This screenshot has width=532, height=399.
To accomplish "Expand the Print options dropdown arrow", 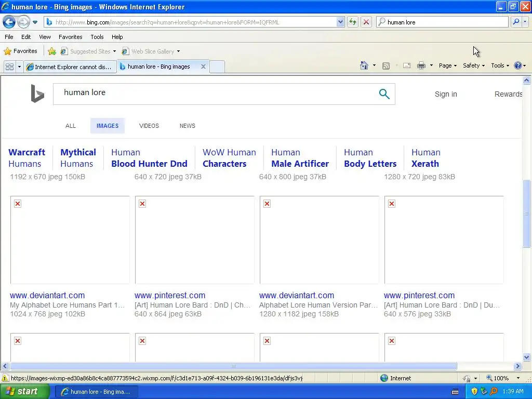I will tap(431, 65).
